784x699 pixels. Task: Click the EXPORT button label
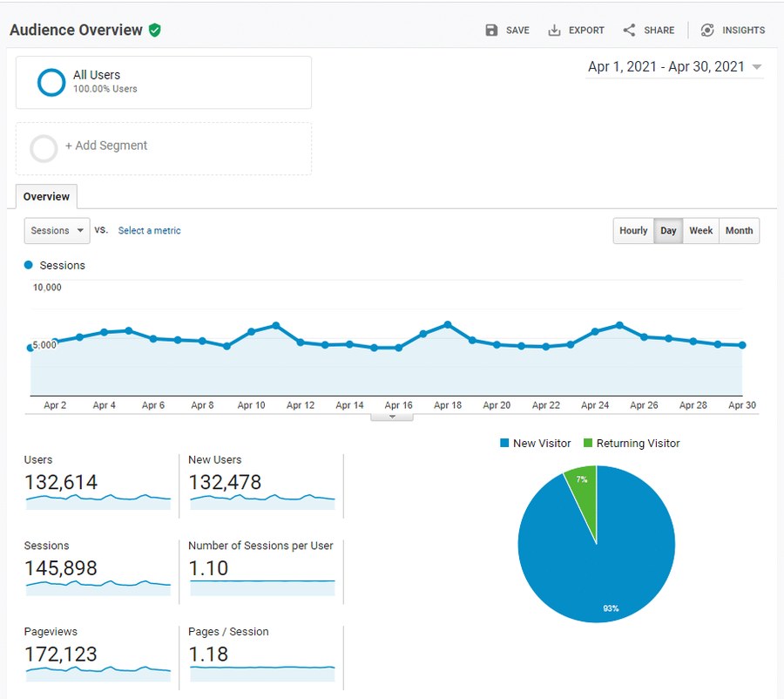586,31
